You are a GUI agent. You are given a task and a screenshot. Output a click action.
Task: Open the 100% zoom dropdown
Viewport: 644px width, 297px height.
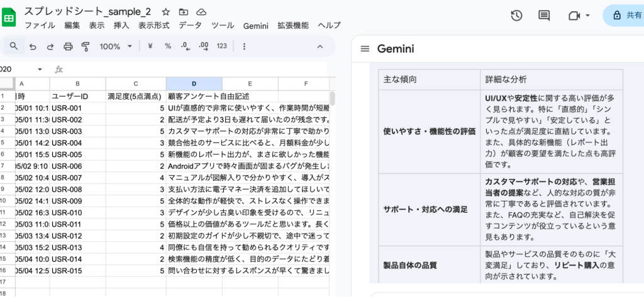tap(116, 46)
